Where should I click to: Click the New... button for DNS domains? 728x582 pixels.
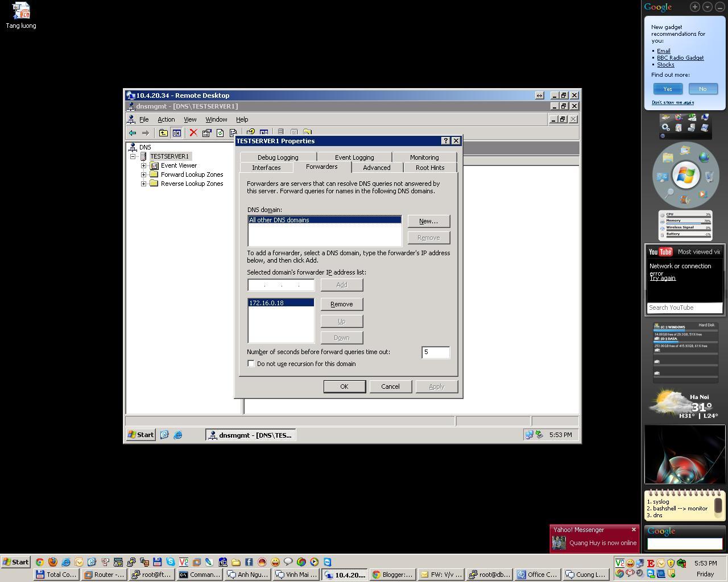coord(428,221)
